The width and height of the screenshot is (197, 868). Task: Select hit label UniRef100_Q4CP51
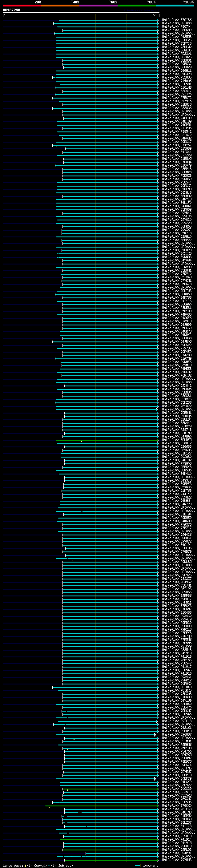pyautogui.click(x=177, y=125)
